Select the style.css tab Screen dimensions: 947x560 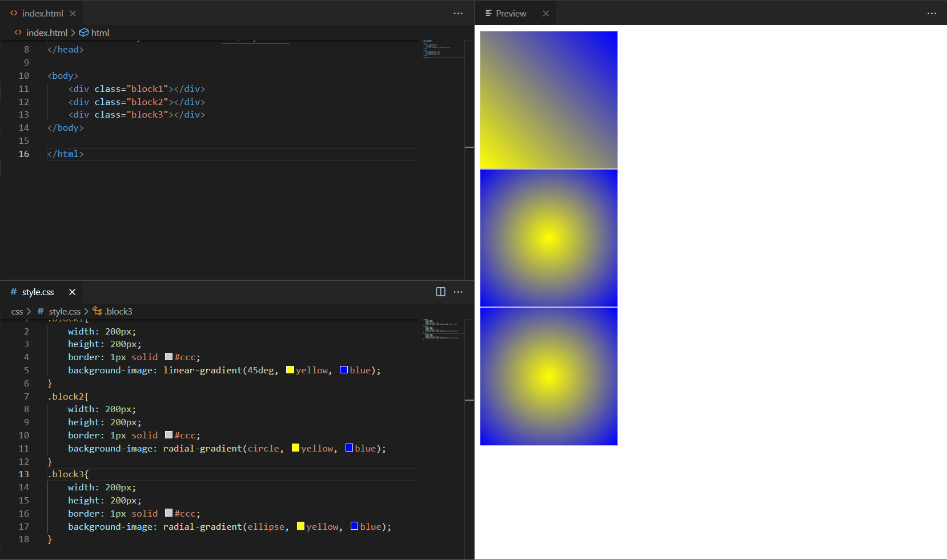click(38, 292)
